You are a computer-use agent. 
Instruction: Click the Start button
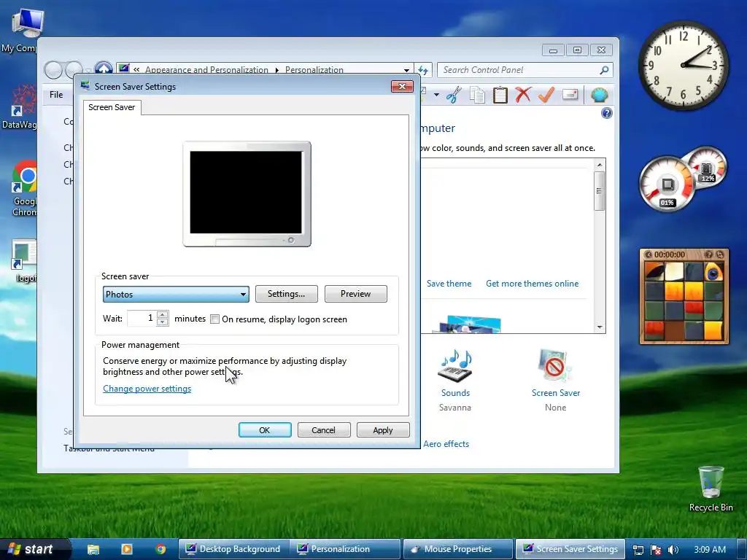34,549
